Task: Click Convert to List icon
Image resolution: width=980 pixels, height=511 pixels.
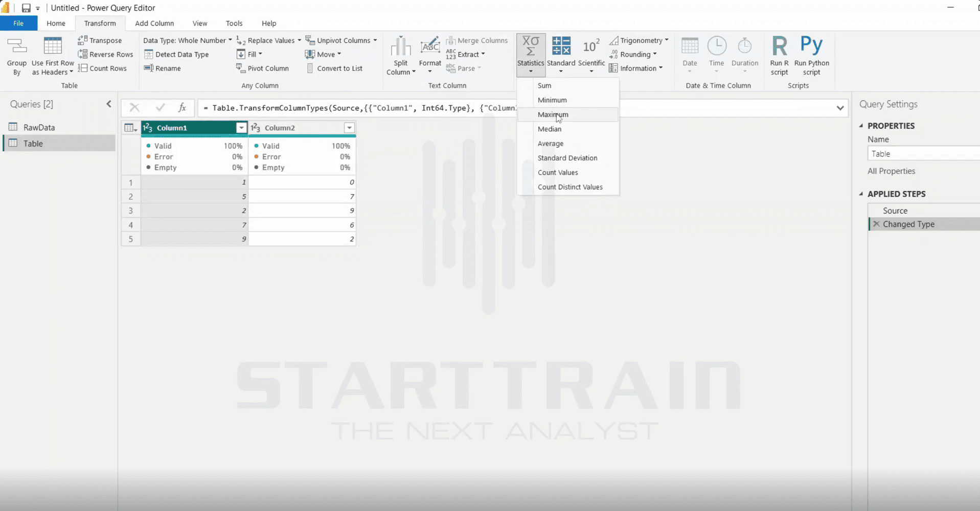Action: tap(310, 68)
